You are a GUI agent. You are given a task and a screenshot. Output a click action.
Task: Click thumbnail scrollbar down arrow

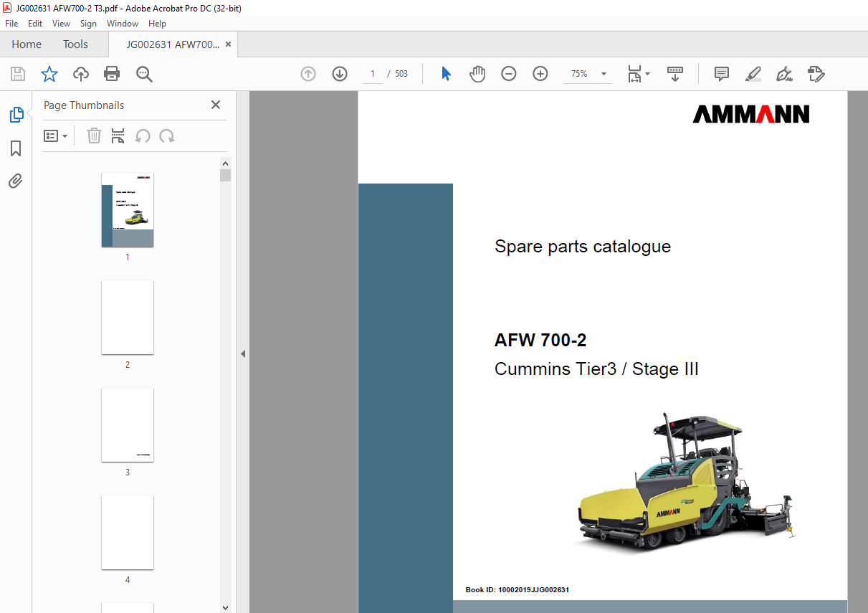coord(226,607)
